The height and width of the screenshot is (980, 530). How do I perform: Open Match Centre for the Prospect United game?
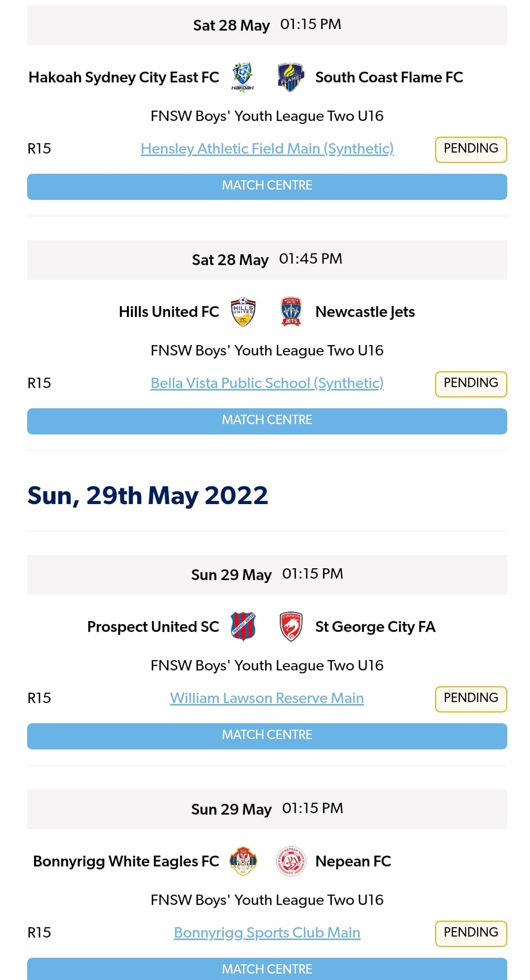click(x=267, y=735)
